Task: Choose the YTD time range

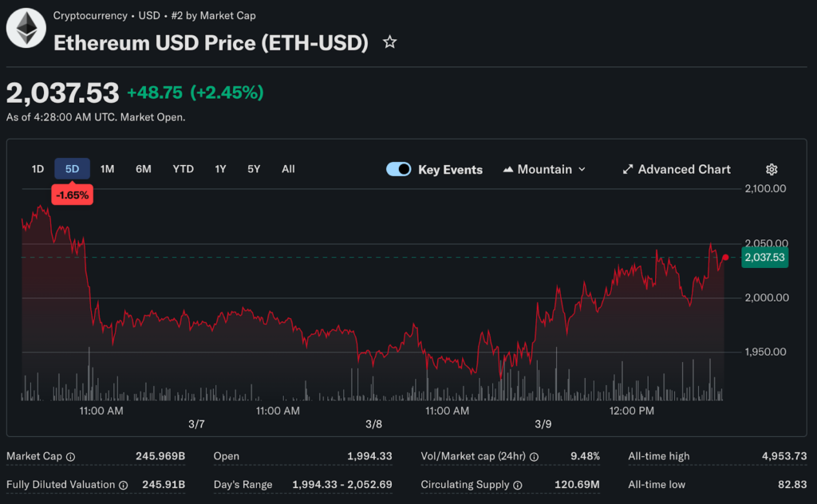Action: 184,169
